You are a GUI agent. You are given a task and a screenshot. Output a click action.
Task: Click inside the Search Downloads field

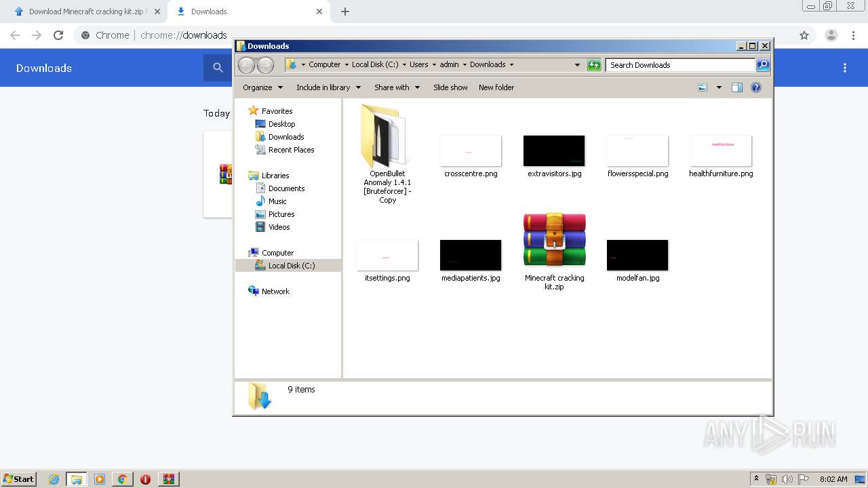click(680, 65)
